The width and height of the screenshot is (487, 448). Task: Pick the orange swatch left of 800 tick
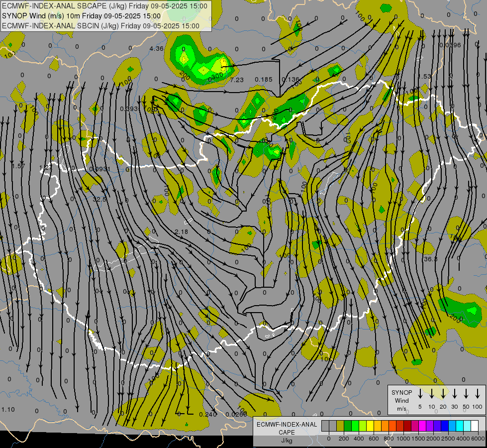pyautogui.click(x=385, y=426)
